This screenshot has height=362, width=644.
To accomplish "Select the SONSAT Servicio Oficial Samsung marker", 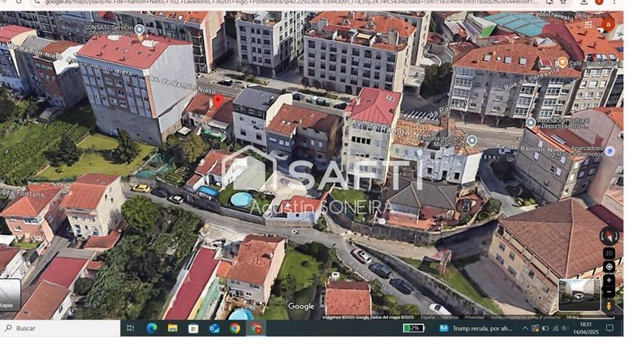I will (140, 30).
